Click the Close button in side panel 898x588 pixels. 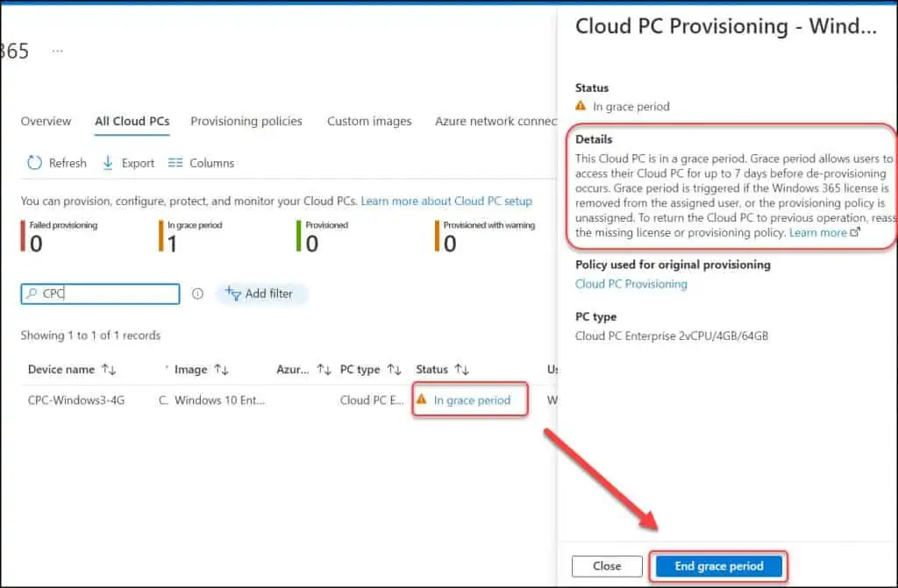(x=607, y=566)
